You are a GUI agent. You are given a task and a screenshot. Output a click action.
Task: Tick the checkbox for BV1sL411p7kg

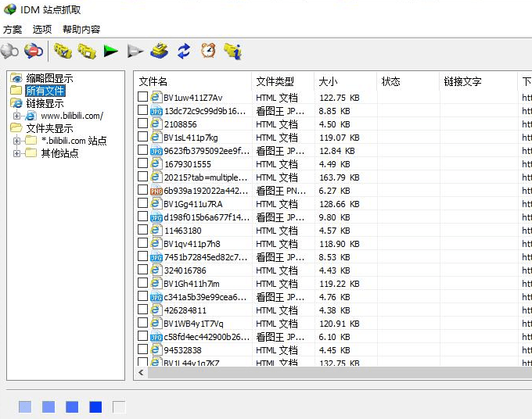click(142, 136)
